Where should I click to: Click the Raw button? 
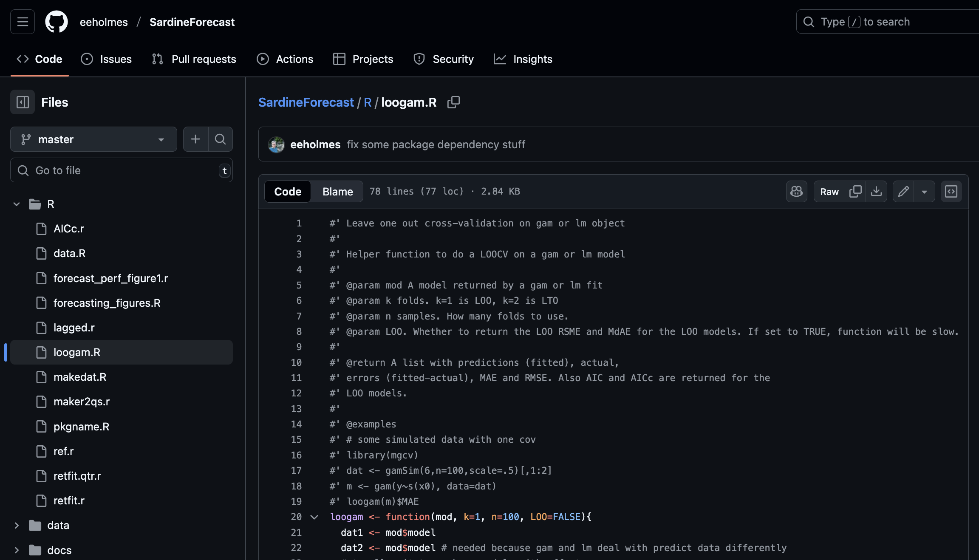[829, 192]
